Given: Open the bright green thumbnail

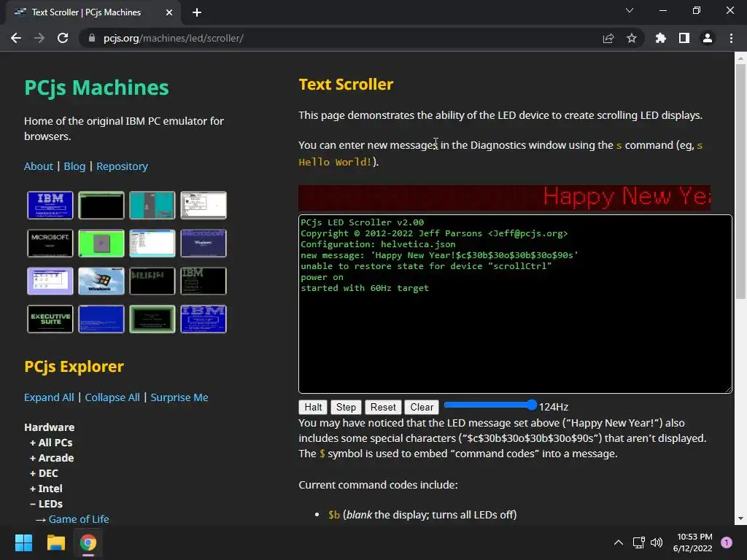Looking at the screenshot, I should (101, 243).
